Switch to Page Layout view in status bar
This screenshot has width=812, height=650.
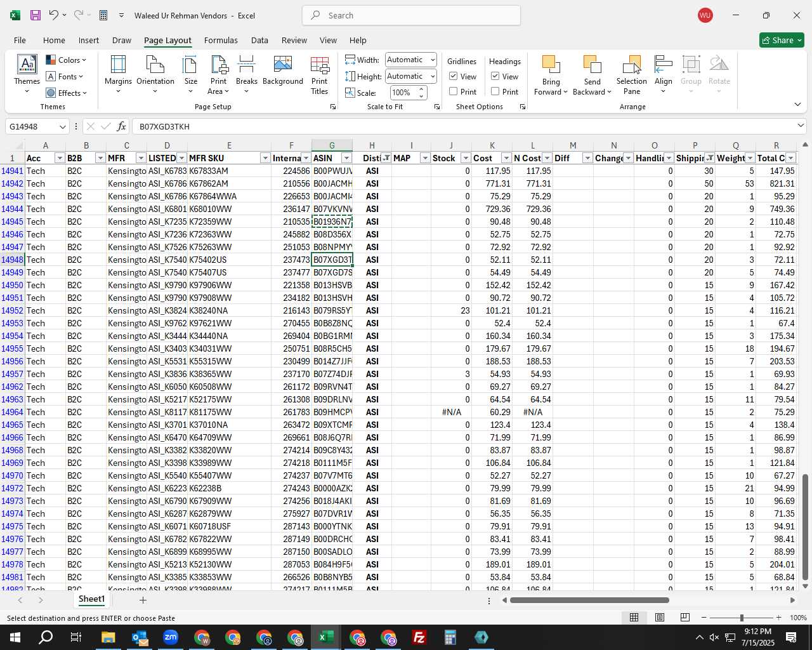pyautogui.click(x=659, y=618)
